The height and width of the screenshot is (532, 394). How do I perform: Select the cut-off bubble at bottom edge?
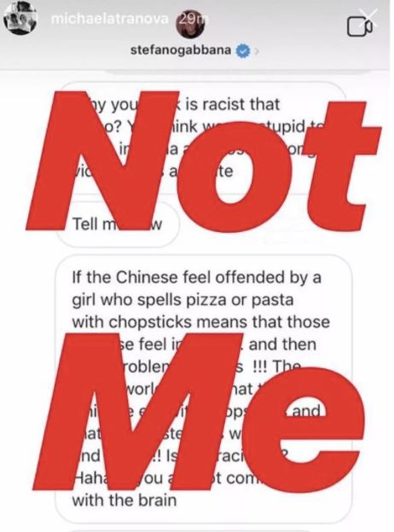coord(204,530)
